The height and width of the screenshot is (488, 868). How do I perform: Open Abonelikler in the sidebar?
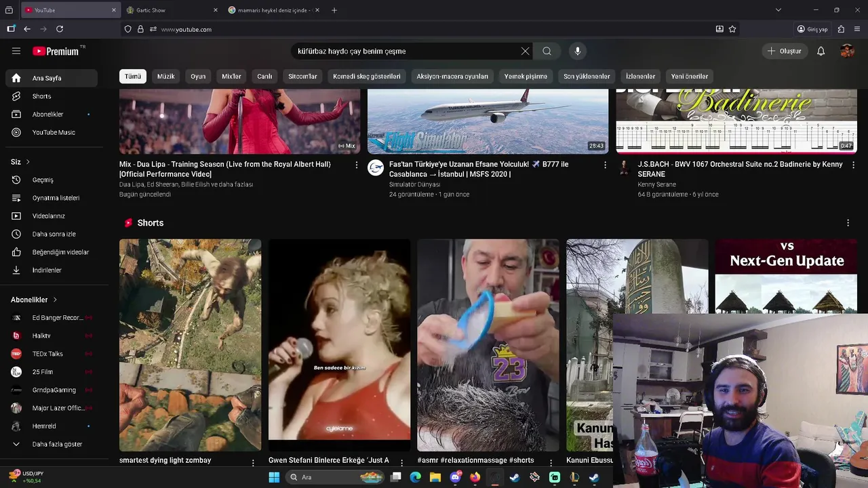(x=52, y=114)
